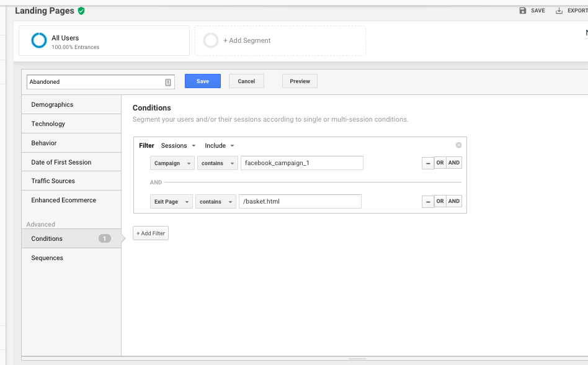The width and height of the screenshot is (588, 365).
Task: Click the /basket.html value field
Action: pyautogui.click(x=300, y=202)
